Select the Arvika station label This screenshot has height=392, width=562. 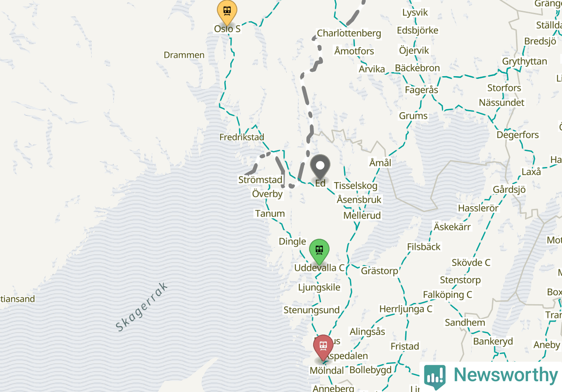[372, 69]
